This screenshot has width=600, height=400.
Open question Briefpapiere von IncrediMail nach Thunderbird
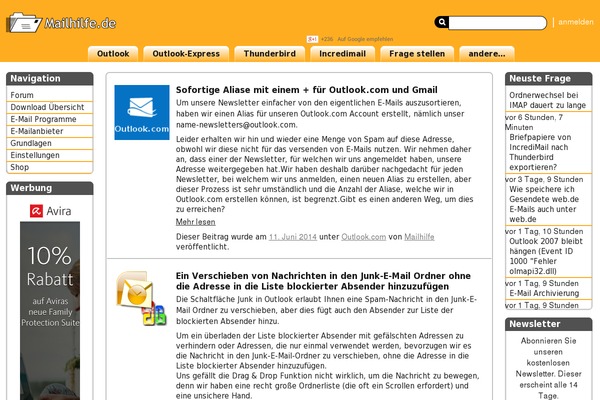tap(540, 152)
